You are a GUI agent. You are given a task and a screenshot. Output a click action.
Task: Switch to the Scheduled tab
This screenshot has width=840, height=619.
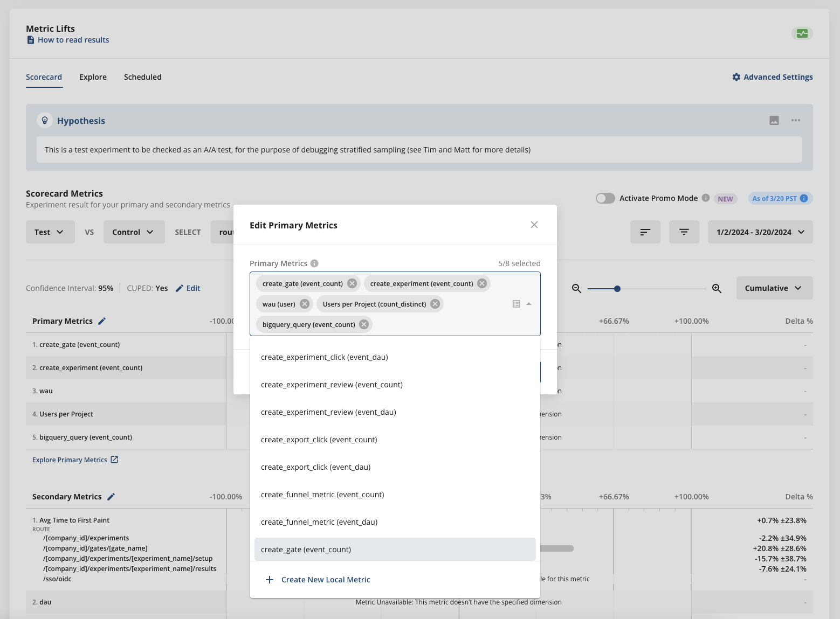pos(142,76)
